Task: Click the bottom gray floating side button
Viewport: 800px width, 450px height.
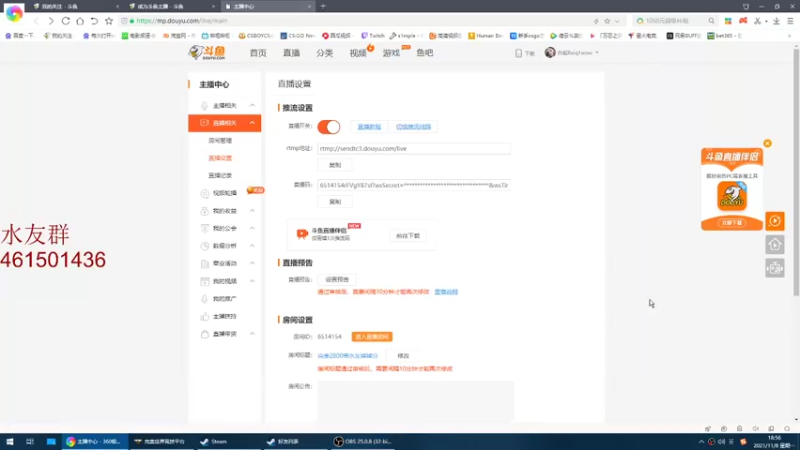Action: pos(775,268)
